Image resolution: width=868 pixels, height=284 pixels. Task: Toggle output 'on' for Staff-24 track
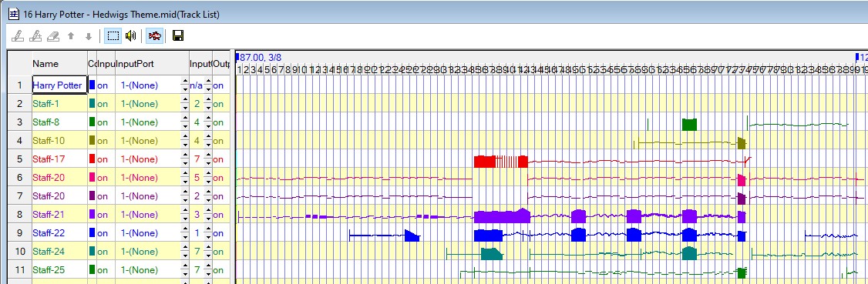[x=219, y=252]
